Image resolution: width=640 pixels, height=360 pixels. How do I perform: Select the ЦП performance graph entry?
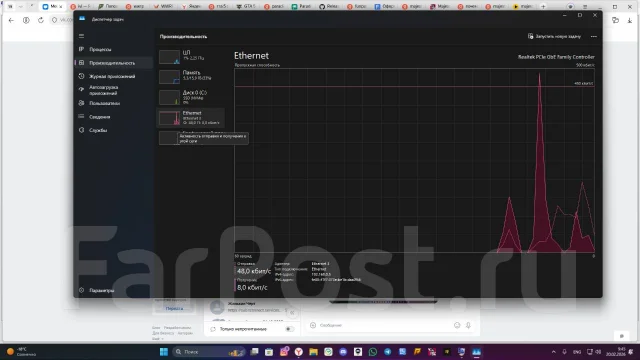[x=191, y=57]
